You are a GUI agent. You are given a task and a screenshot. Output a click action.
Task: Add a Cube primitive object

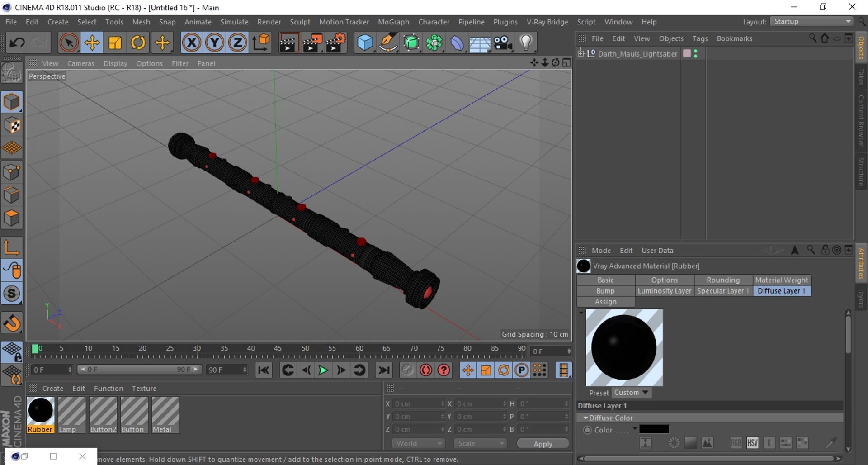tap(365, 43)
